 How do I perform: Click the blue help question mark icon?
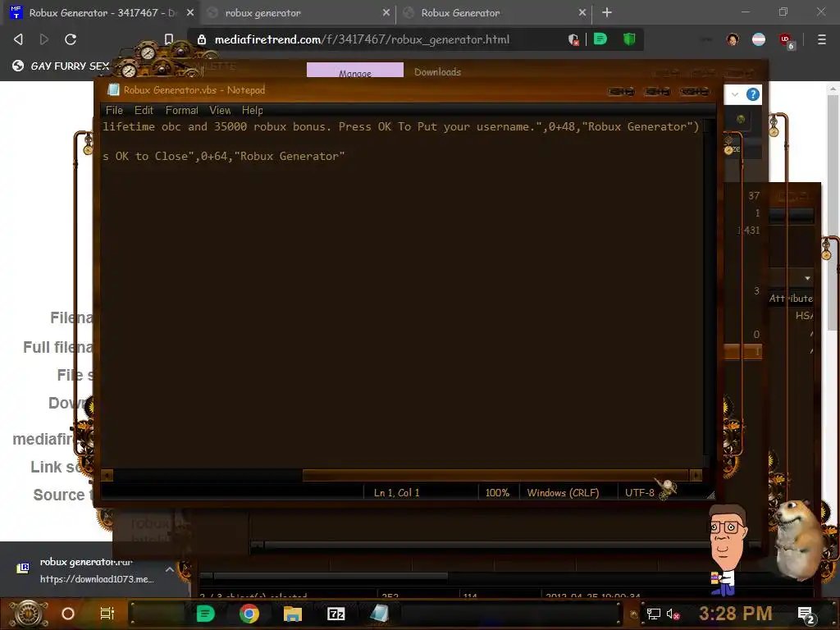(753, 95)
